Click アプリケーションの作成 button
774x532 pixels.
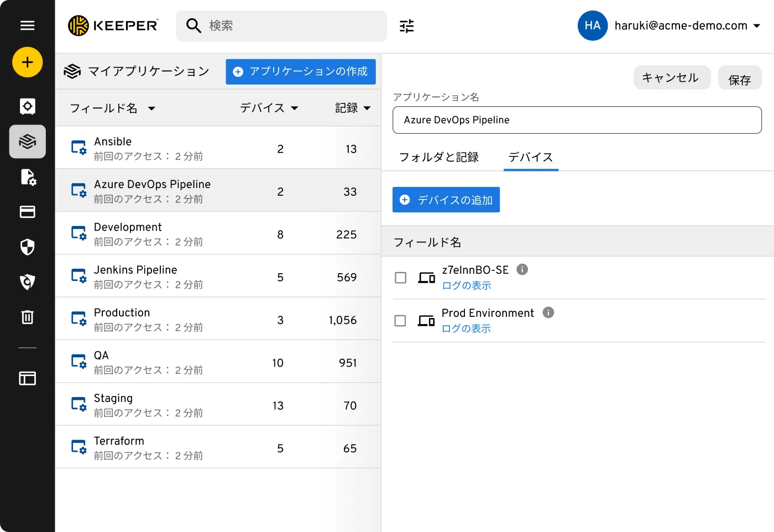tap(301, 72)
